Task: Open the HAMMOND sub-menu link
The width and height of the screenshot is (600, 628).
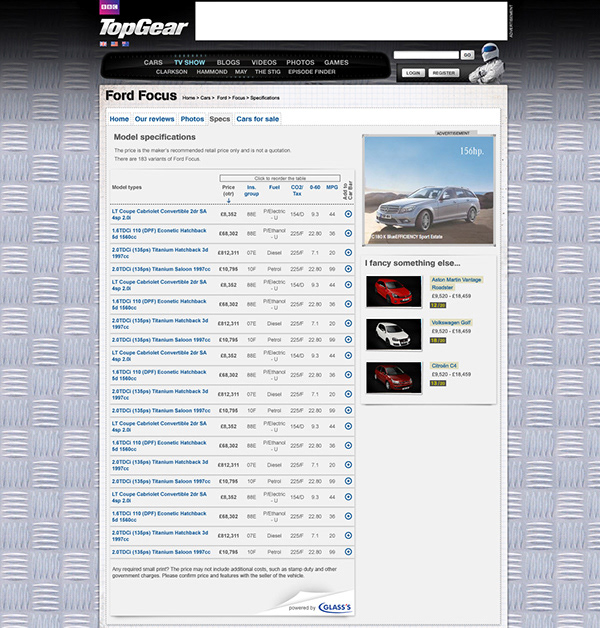Action: point(212,72)
